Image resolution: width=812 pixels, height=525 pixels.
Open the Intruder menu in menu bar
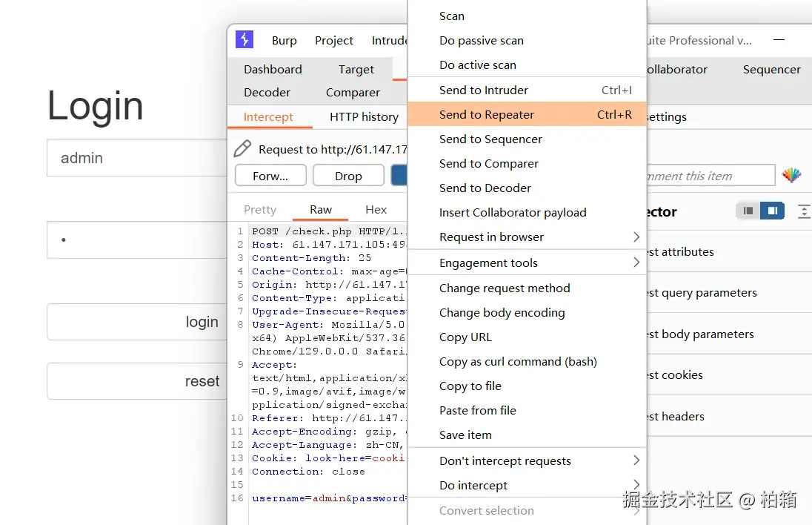[x=390, y=41]
